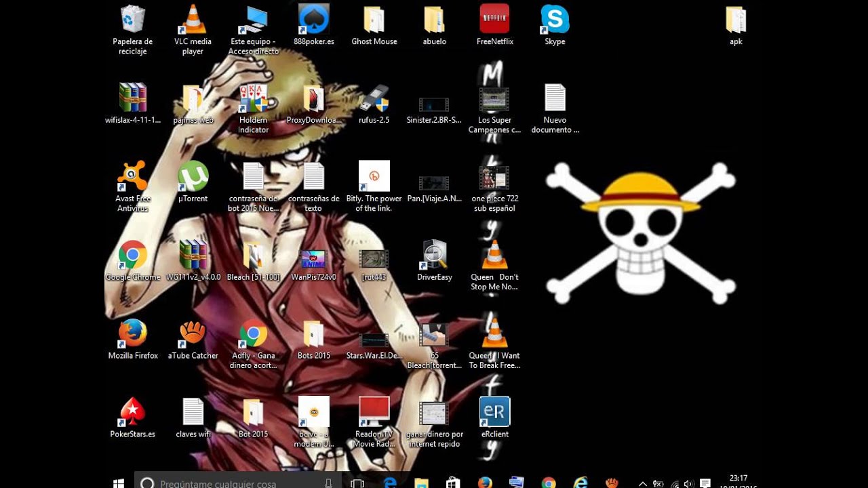Launch Holdem Indicator shortcut

254,108
